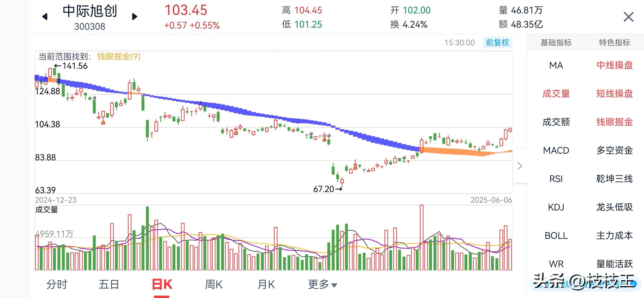Click stock name 中际旭创
644x298 pixels.
click(90, 11)
